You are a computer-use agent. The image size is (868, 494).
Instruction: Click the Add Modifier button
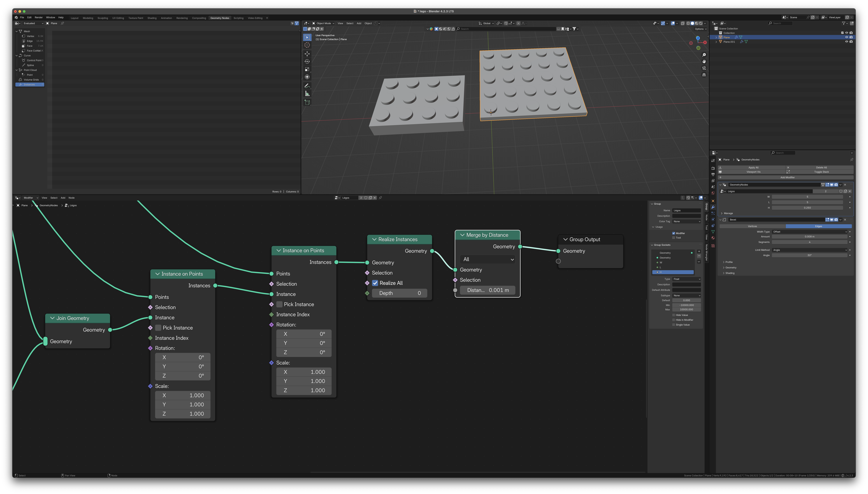click(786, 177)
